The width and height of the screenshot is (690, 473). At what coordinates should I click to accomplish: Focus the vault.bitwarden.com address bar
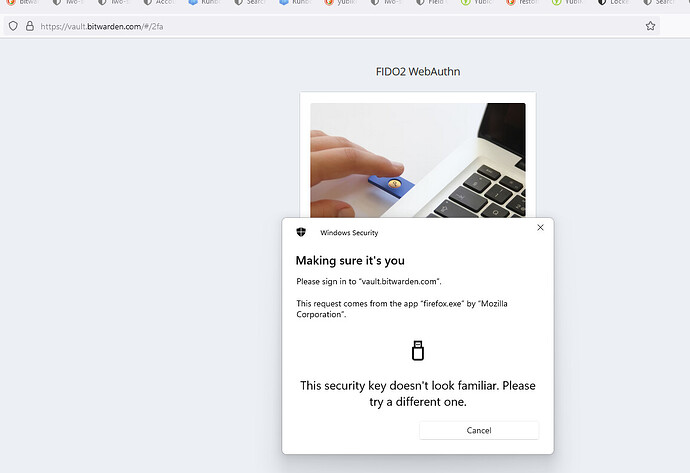coord(332,26)
